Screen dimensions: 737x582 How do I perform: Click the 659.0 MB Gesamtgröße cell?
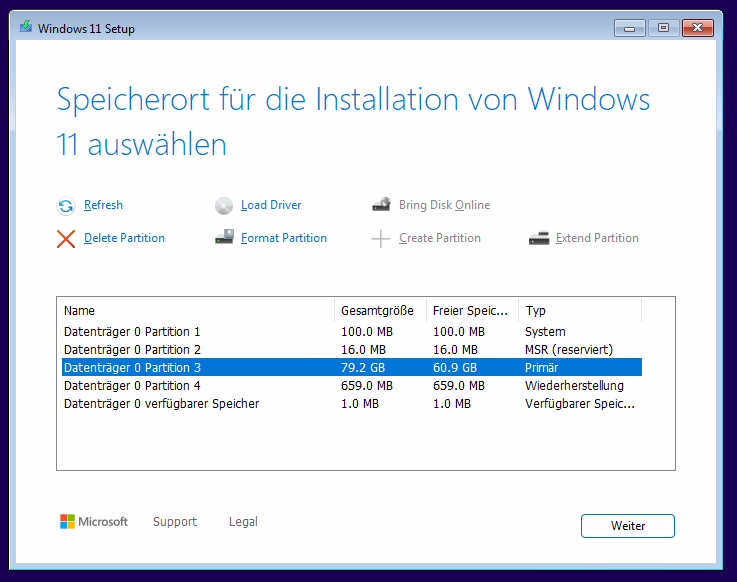[x=367, y=385]
